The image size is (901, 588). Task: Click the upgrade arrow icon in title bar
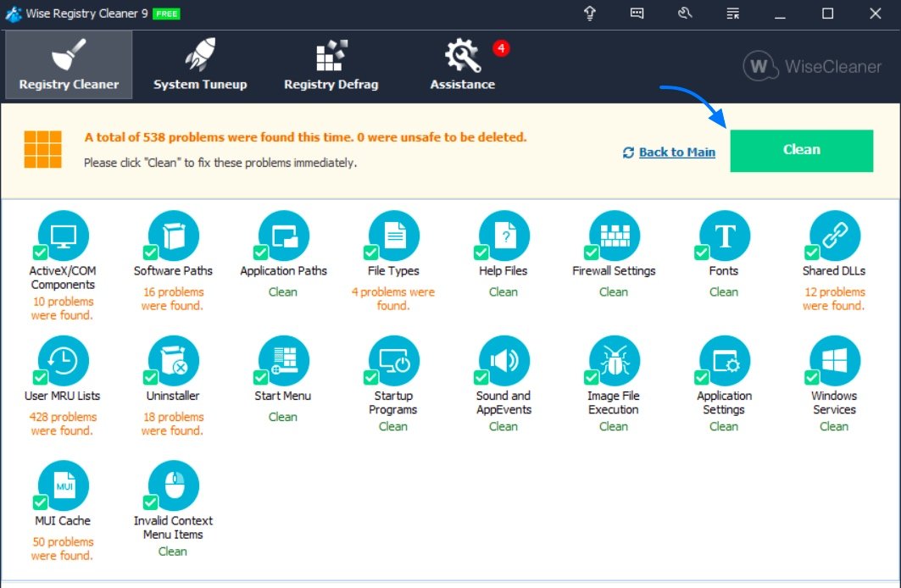590,14
